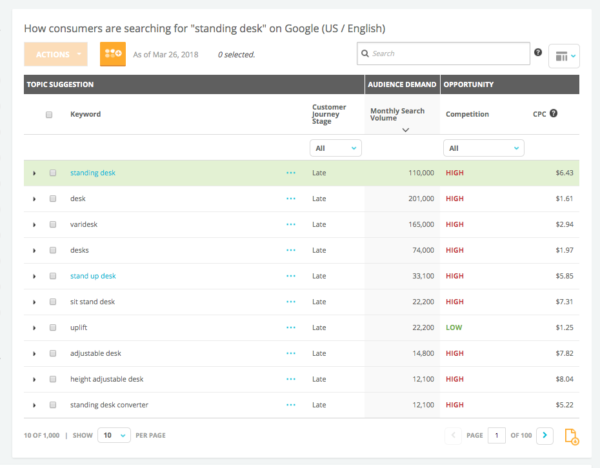Screen dimensions: 600x468
Task: Click the magnifier icon in the search box
Action: 365,54
